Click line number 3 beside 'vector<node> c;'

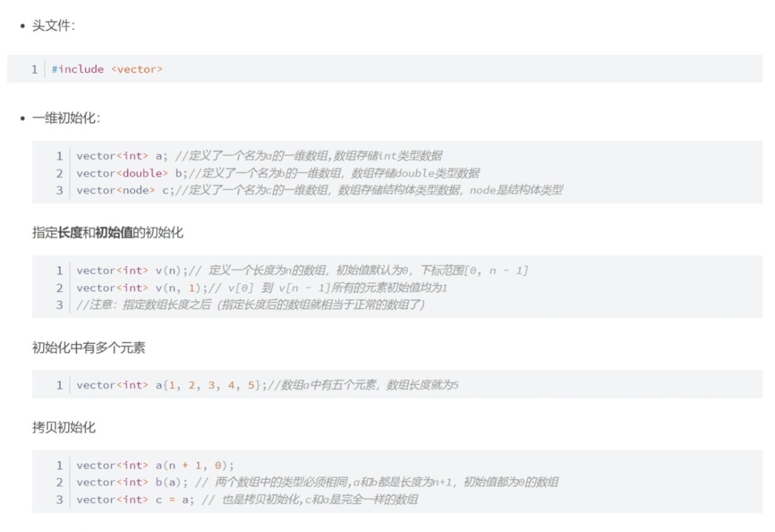pyautogui.click(x=60, y=190)
